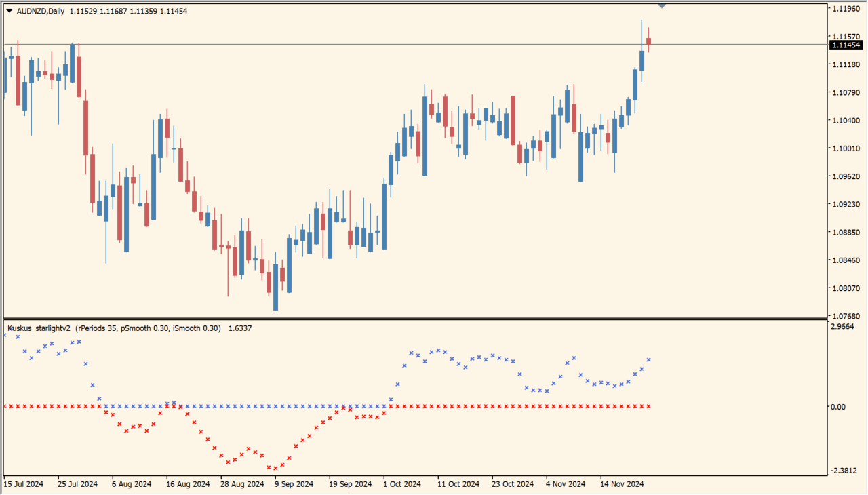Click price level 1.11180 on the scale

click(847, 64)
